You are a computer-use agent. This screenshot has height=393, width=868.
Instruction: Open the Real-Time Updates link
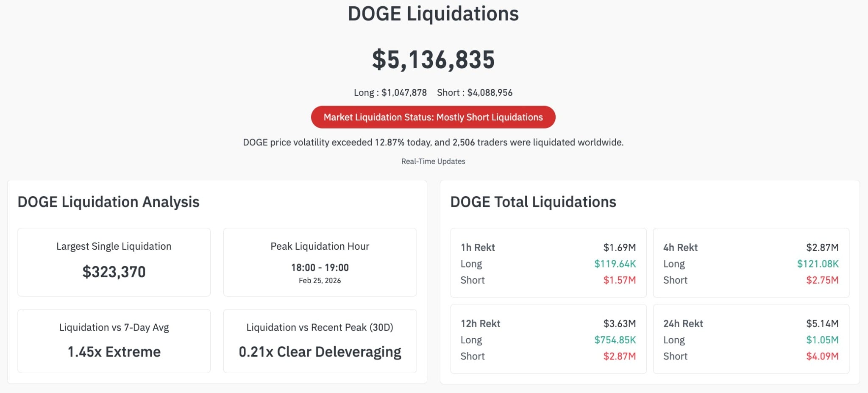pyautogui.click(x=433, y=161)
